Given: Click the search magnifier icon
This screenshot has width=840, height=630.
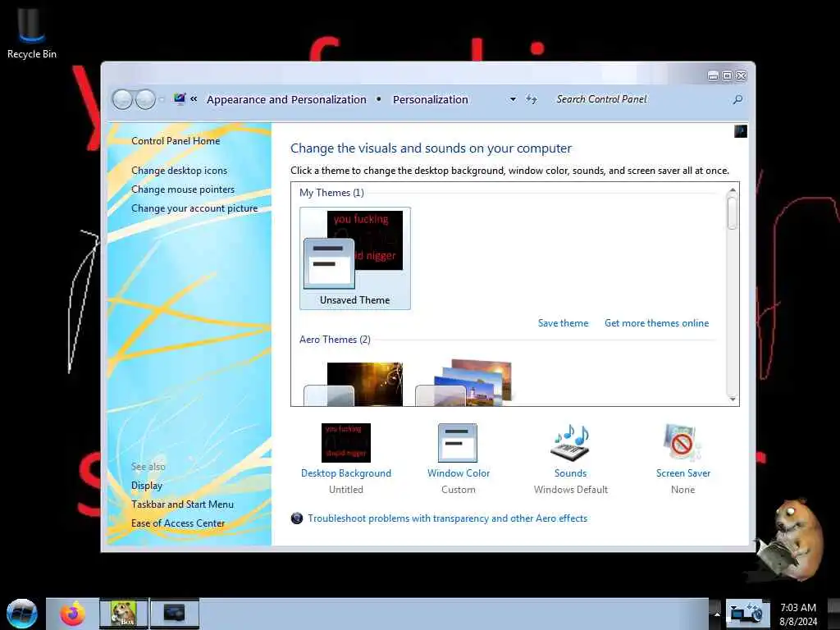Looking at the screenshot, I should [737, 99].
